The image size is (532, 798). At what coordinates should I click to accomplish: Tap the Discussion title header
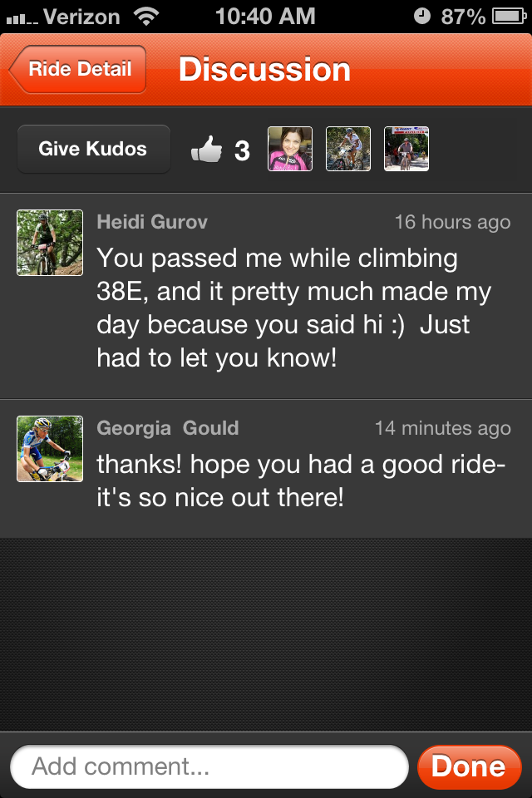click(264, 69)
